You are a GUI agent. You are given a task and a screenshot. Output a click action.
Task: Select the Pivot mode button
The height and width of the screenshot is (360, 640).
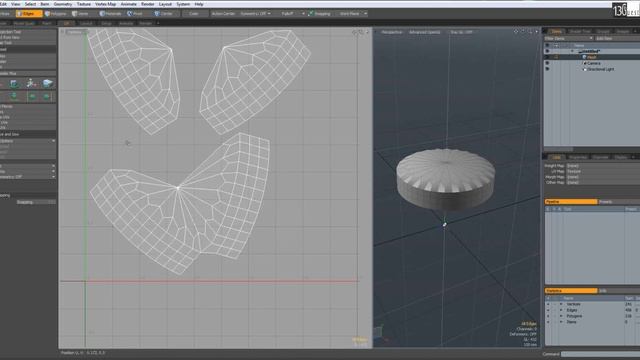point(136,13)
